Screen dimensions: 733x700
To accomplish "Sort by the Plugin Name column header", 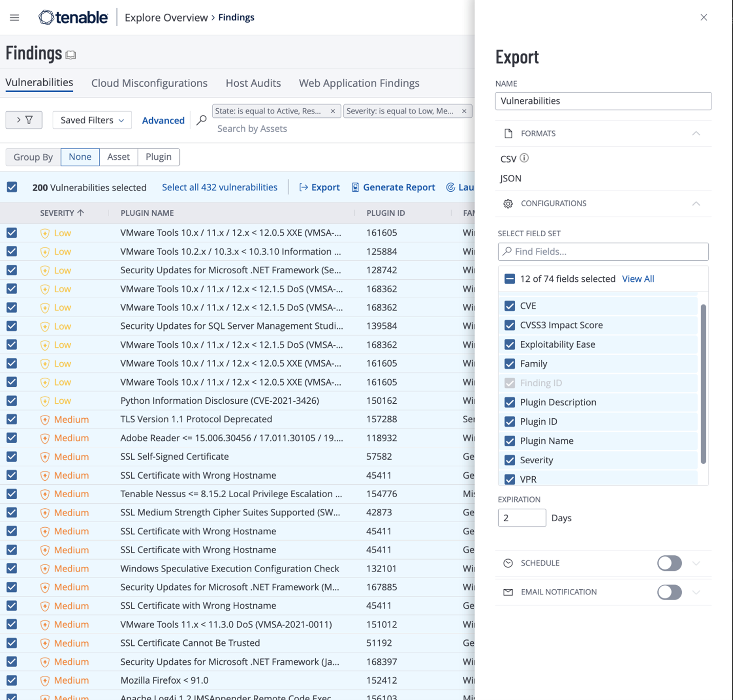I will pos(147,213).
